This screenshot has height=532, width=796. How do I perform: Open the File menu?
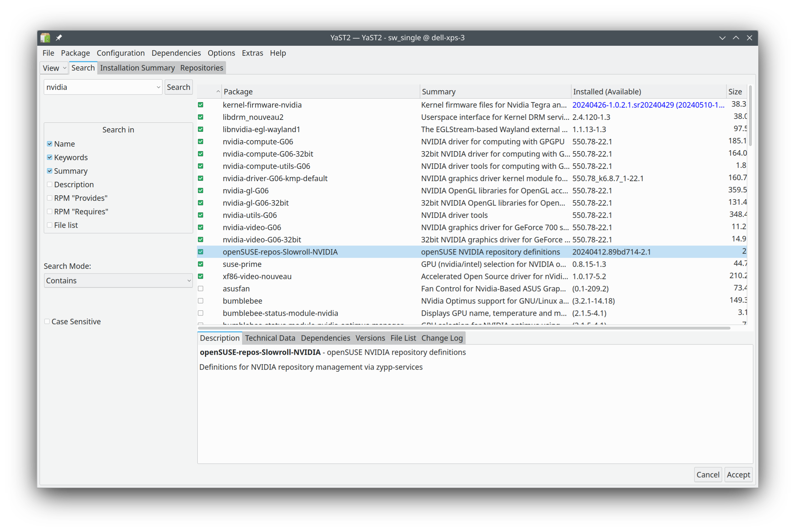pyautogui.click(x=48, y=53)
